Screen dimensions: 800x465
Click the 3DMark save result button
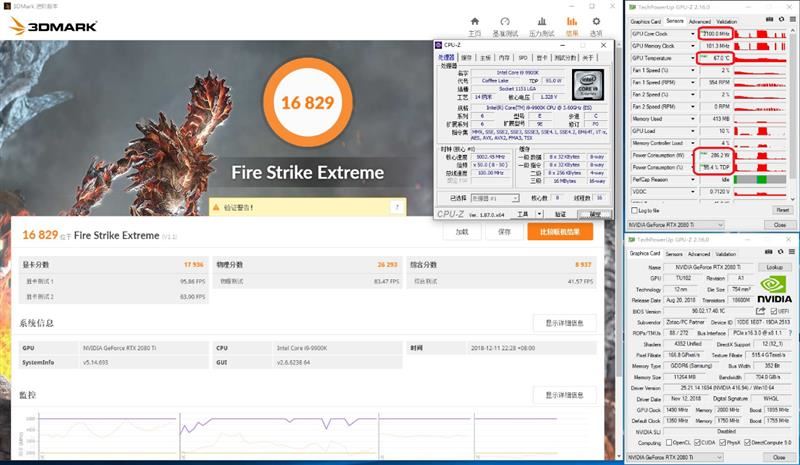(504, 232)
